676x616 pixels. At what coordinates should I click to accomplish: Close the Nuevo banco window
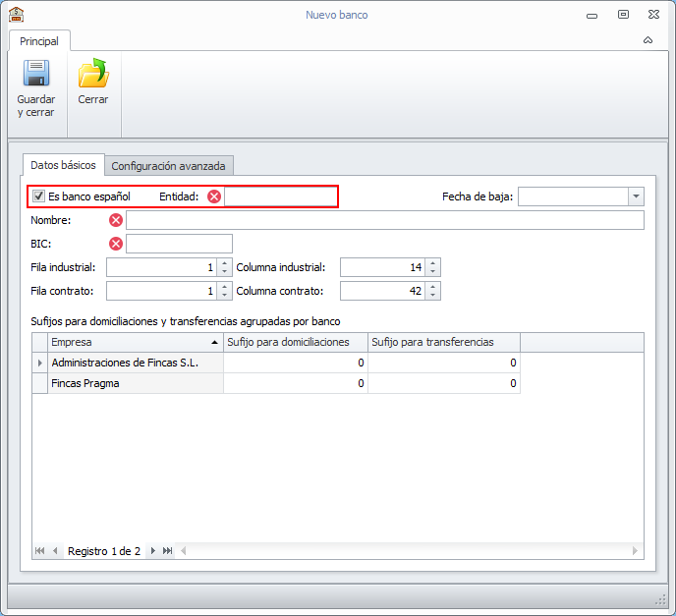653,14
